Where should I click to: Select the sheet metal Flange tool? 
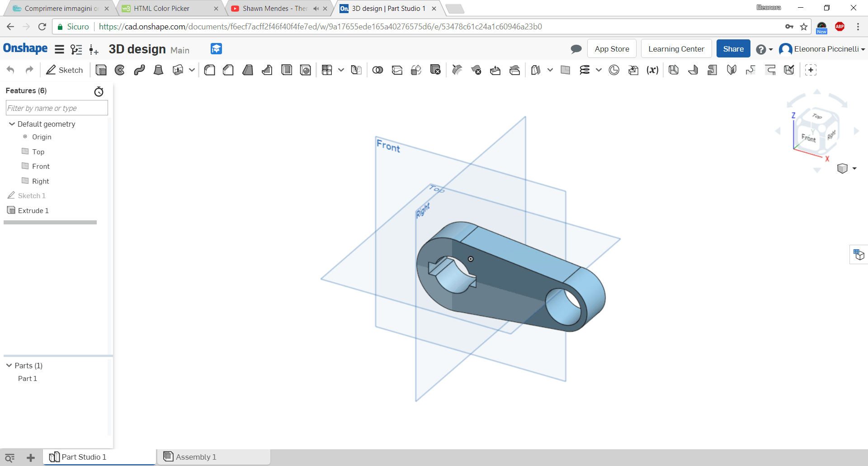[693, 70]
